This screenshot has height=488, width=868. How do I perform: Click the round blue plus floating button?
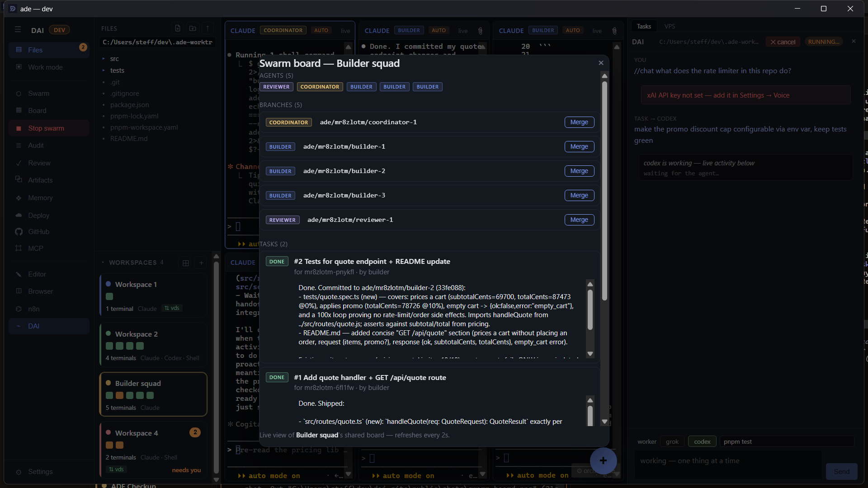click(603, 460)
